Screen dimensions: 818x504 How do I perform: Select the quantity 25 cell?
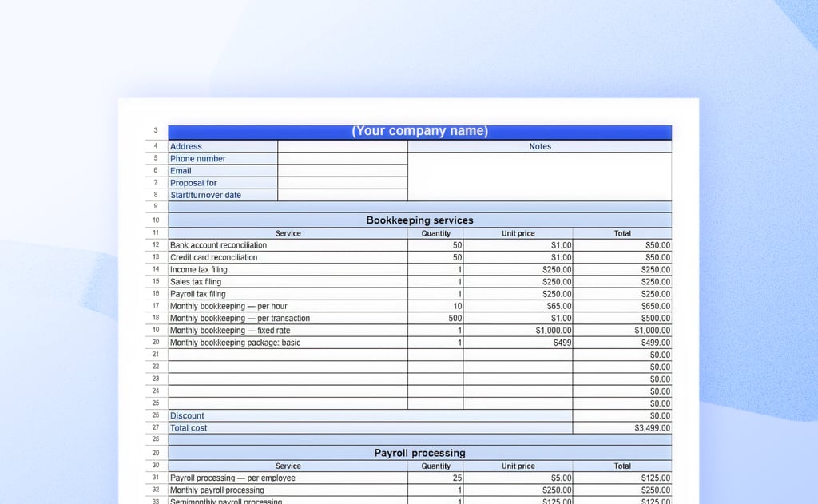click(435, 478)
